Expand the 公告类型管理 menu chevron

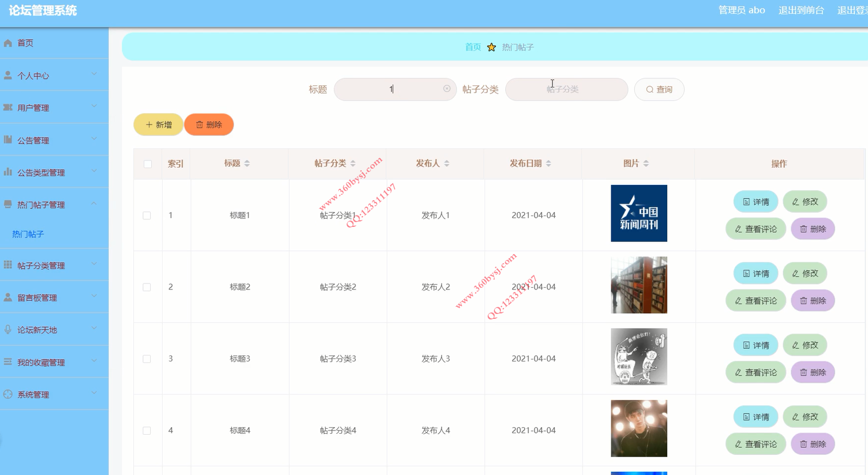pos(94,170)
